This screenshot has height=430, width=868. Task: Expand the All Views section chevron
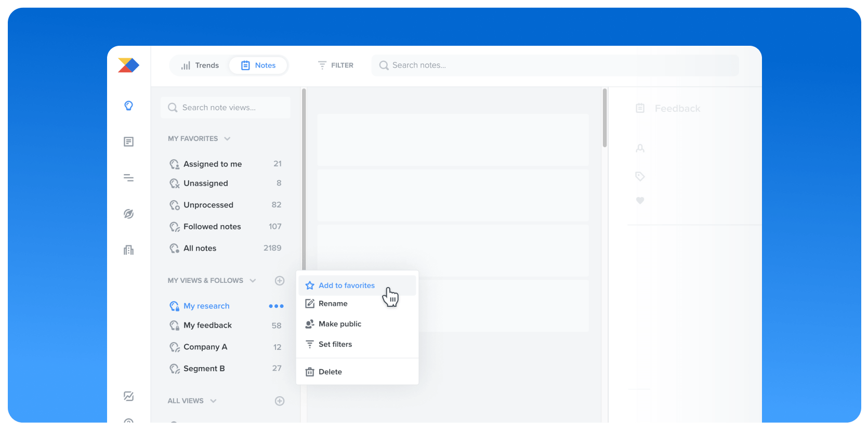(213, 401)
